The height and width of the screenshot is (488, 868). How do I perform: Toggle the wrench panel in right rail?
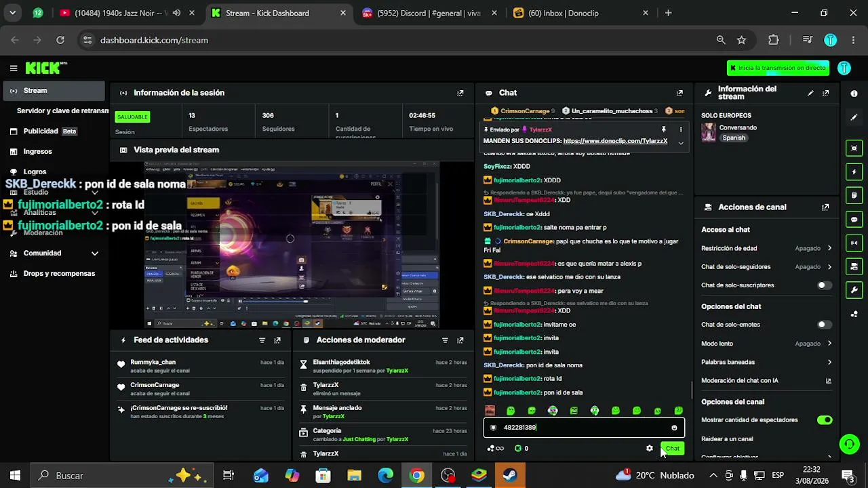click(854, 290)
